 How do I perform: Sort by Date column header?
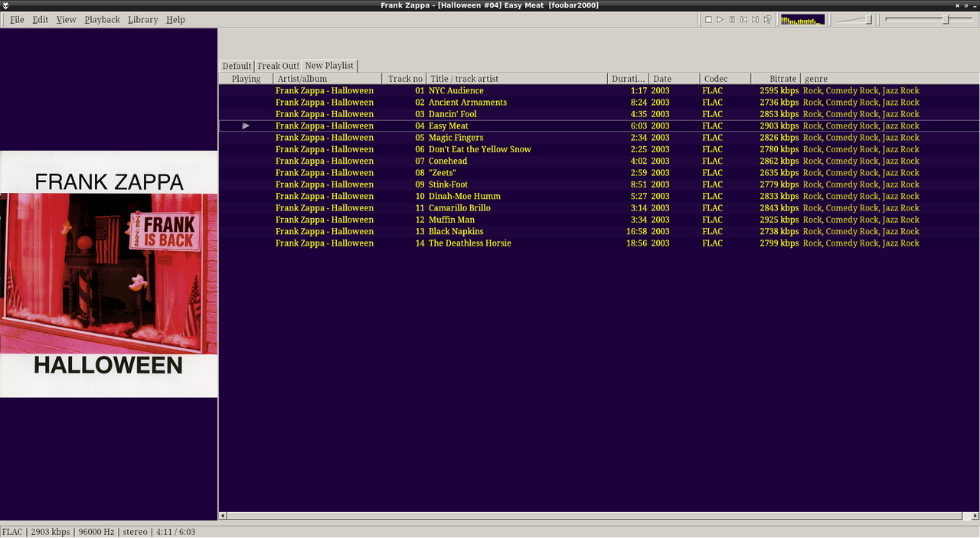(x=674, y=79)
